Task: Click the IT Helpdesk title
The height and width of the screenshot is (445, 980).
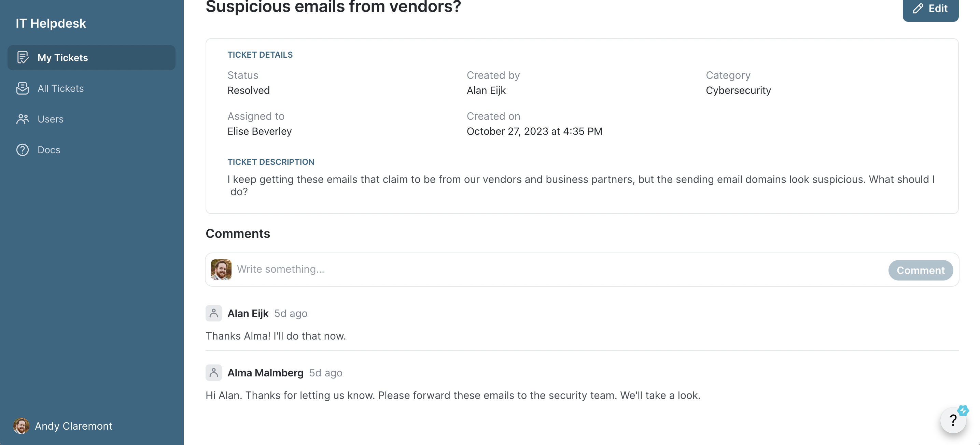Action: 51,24
